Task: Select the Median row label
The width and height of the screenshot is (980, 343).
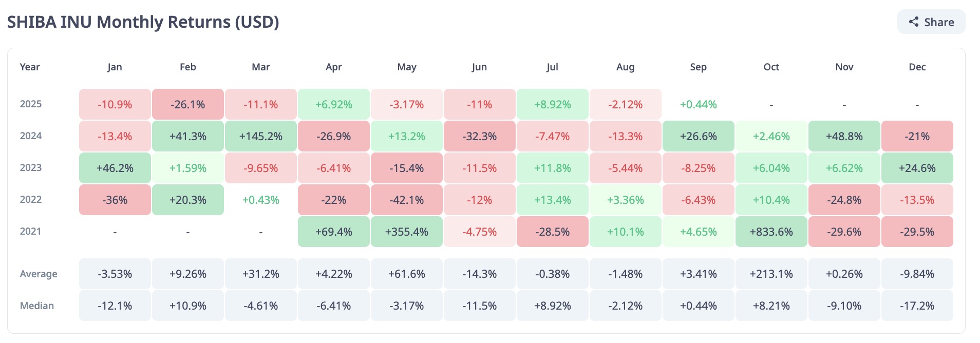Action: tap(37, 306)
